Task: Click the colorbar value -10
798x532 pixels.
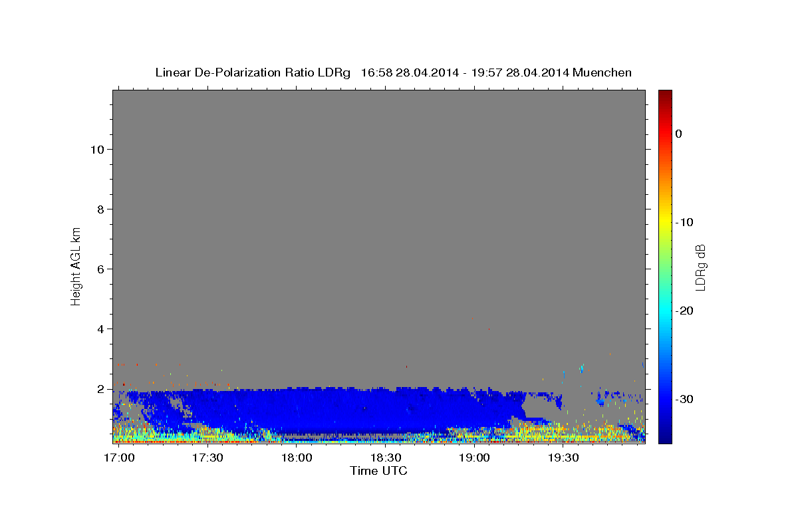Action: point(685,222)
